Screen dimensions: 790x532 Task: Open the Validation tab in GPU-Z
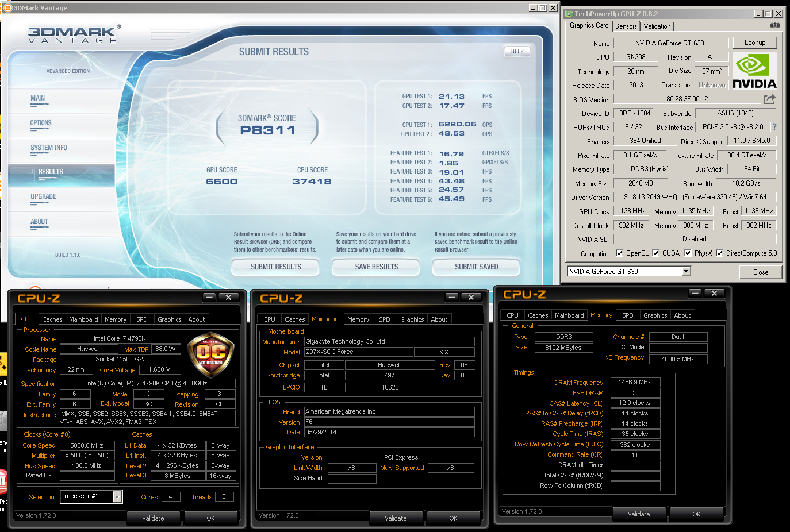[x=657, y=26]
